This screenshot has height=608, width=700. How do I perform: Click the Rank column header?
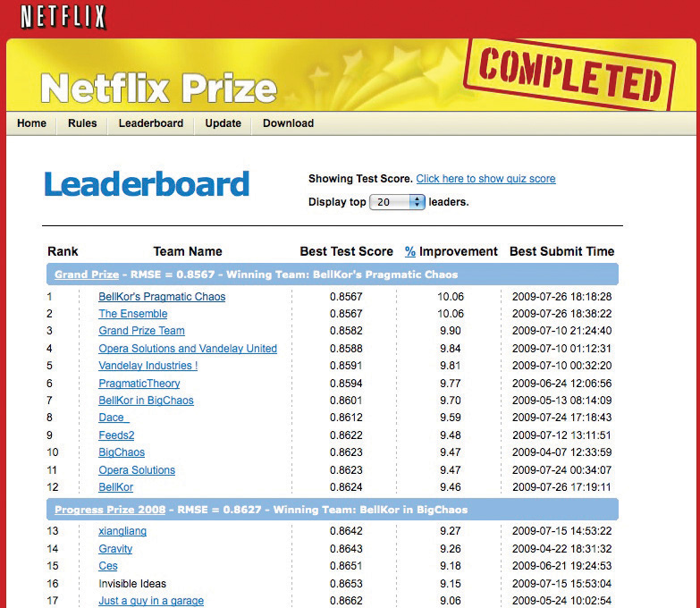pyautogui.click(x=63, y=251)
